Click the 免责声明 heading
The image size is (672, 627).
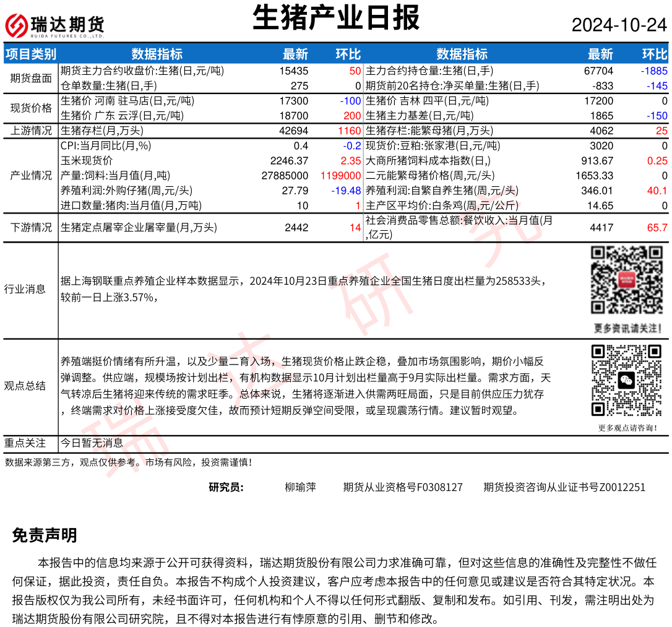point(45,535)
